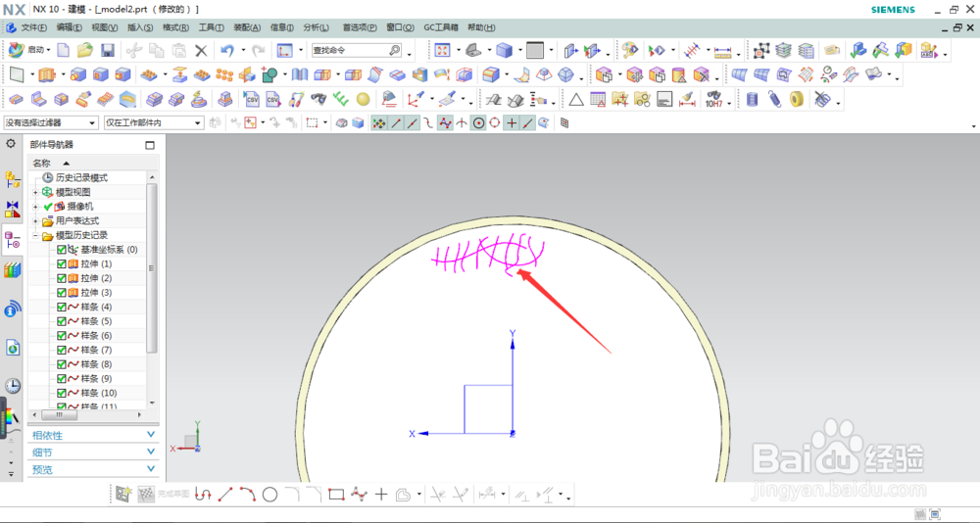Viewport: 980px width, 523px height.
Task: Click the New file icon
Action: point(63,50)
